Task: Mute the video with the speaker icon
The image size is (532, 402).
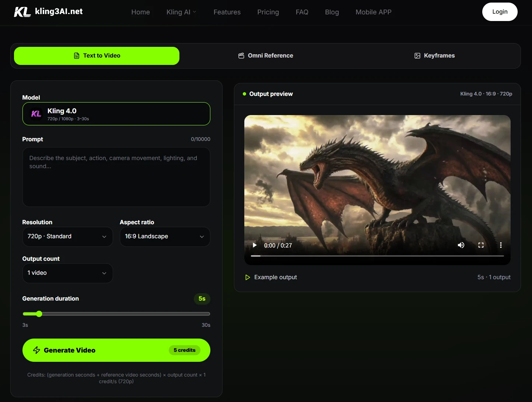Action: click(461, 245)
